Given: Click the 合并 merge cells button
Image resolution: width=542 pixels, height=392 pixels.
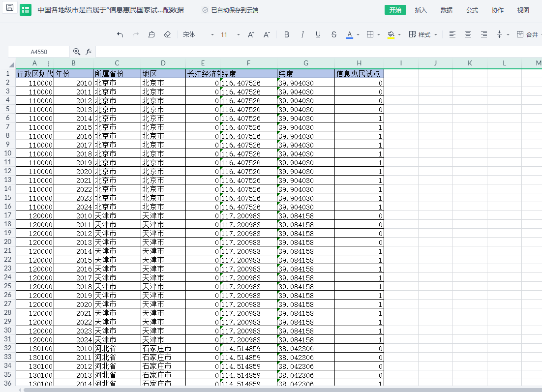Looking at the screenshot, I should point(528,34).
